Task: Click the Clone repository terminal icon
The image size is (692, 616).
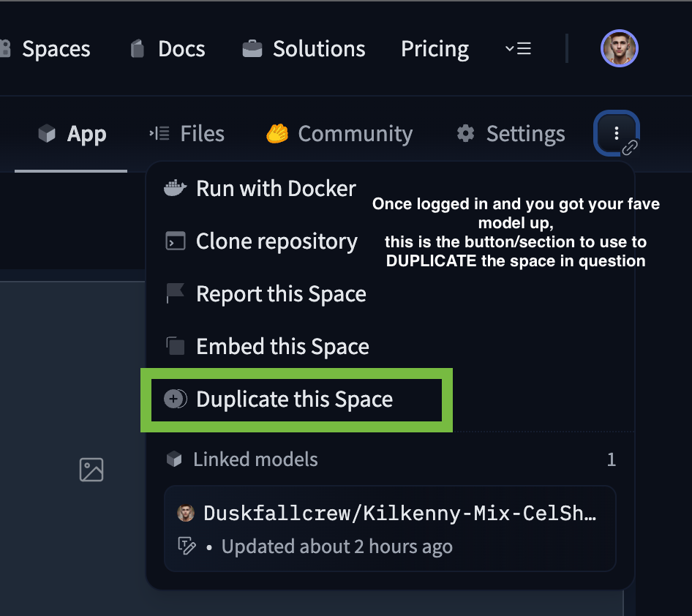Action: pyautogui.click(x=176, y=241)
